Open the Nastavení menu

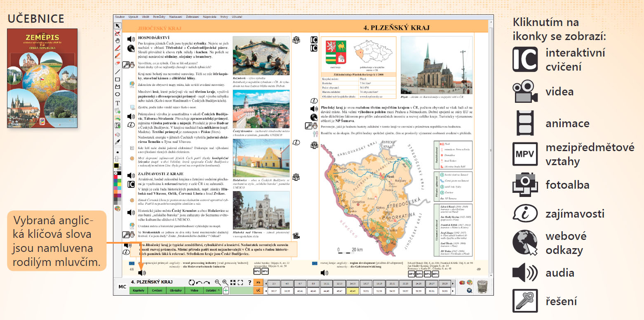tap(176, 17)
